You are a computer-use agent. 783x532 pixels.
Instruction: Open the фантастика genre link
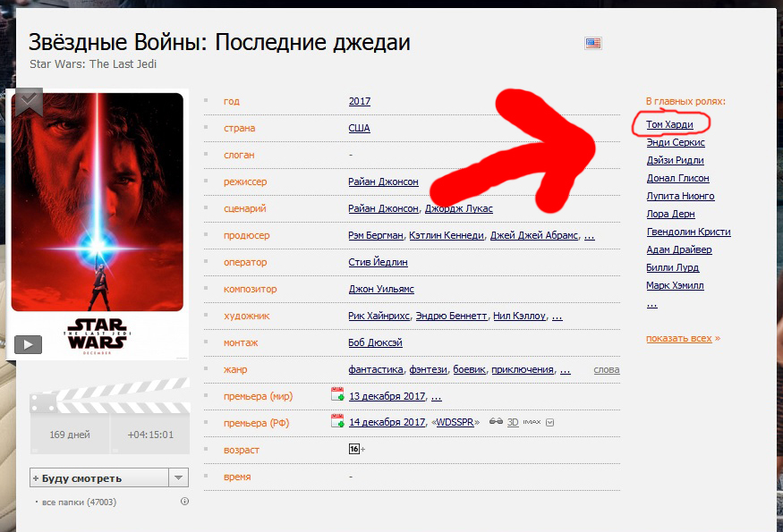[x=376, y=370]
